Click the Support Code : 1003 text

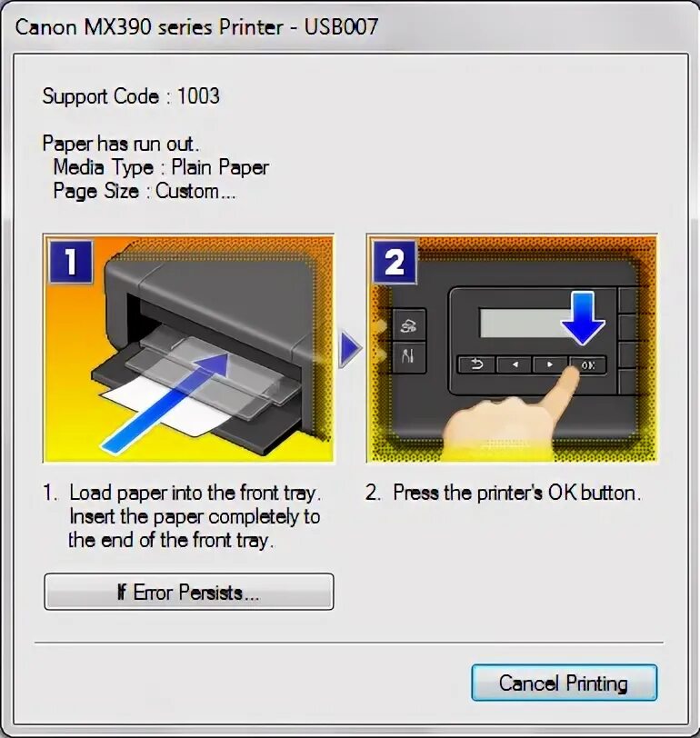[x=131, y=96]
